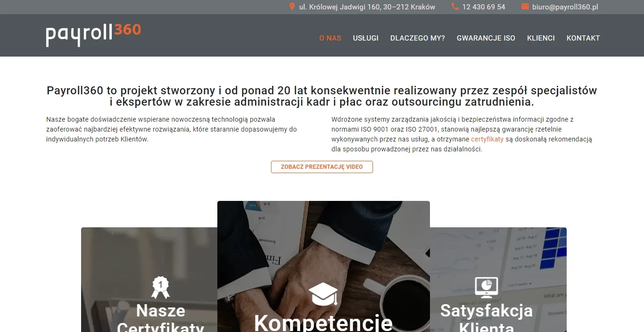This screenshot has height=332, width=644.
Task: Navigate to KLIENCI
Action: tap(541, 38)
